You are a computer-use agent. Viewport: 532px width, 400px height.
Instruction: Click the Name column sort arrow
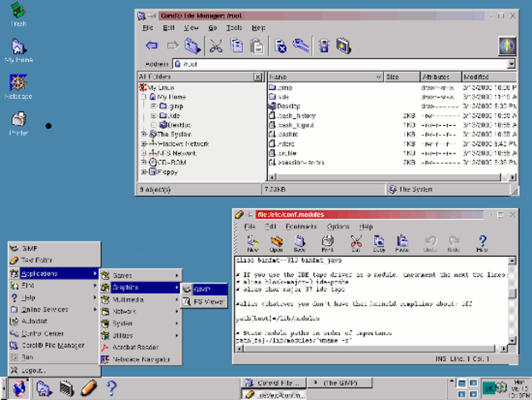[379, 77]
